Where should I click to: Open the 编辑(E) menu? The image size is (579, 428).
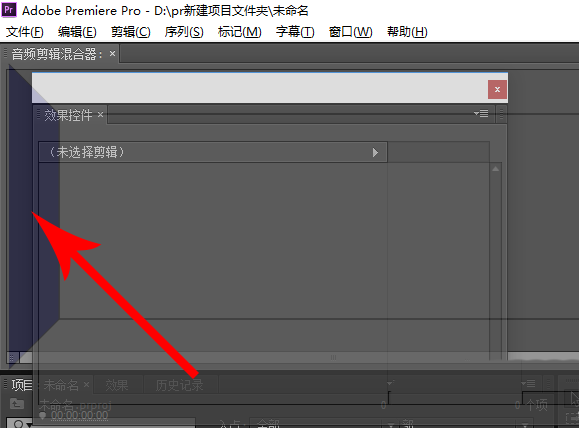(77, 32)
